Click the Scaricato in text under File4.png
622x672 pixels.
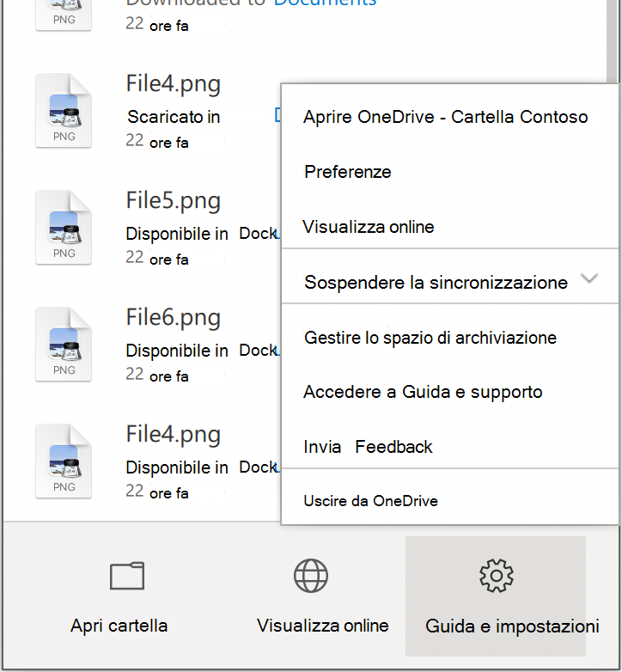click(x=174, y=117)
